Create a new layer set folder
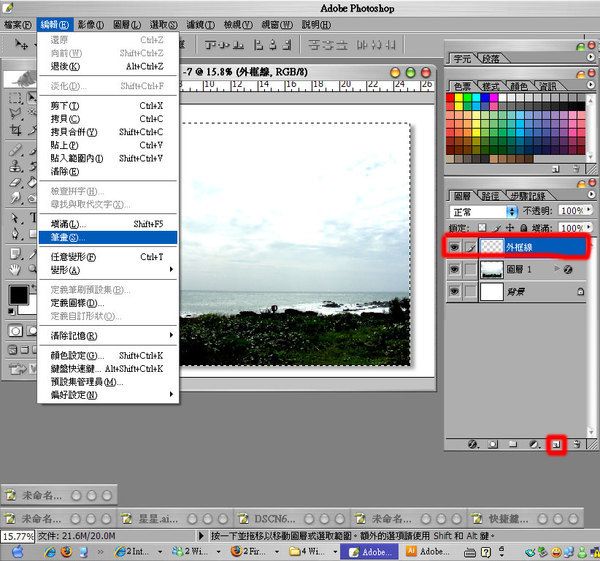The height and width of the screenshot is (561, 600). coord(512,442)
